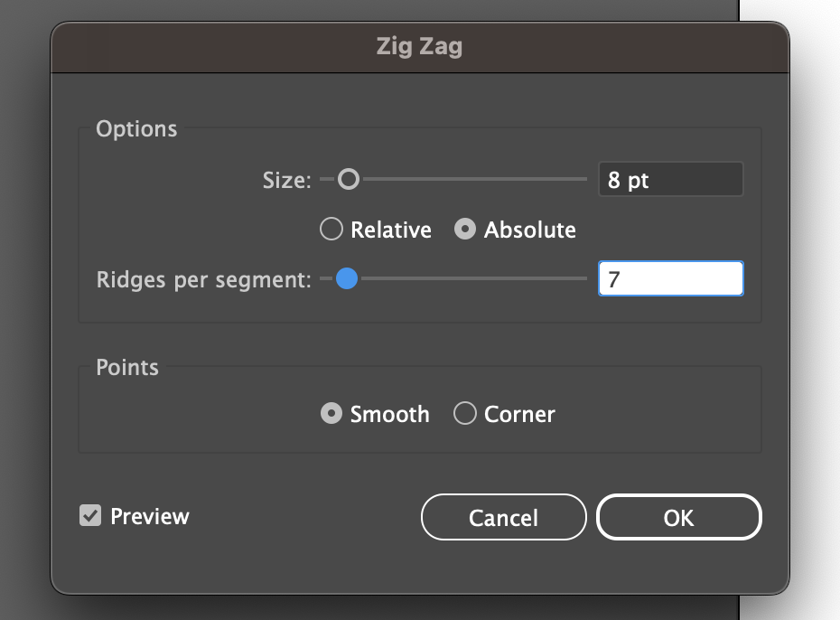Click the blue Ridges per segment slider knob
Screen dimensions: 840x620
[346, 279]
